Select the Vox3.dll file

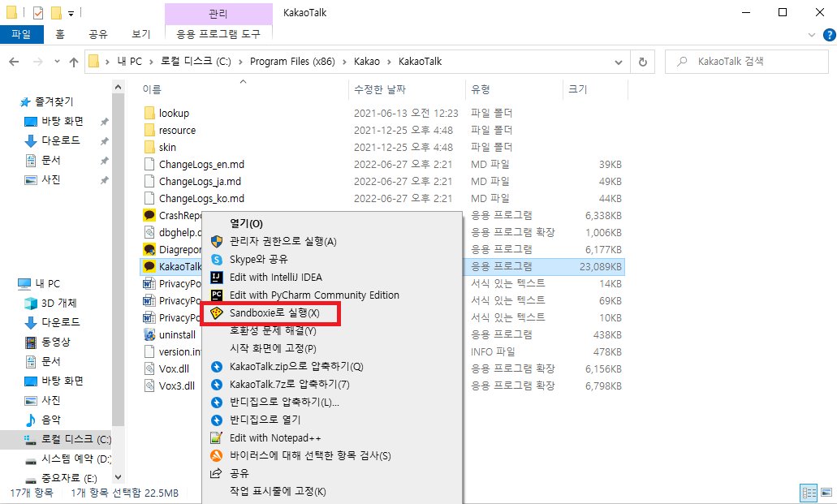point(177,386)
